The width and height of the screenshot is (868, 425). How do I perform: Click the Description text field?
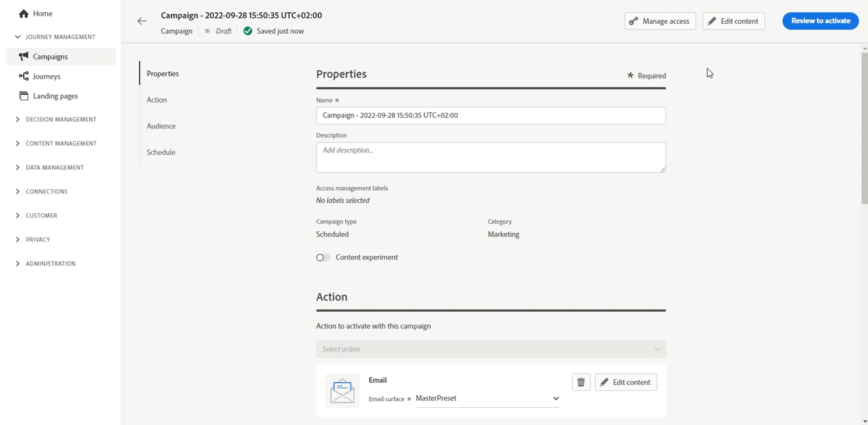tap(491, 158)
